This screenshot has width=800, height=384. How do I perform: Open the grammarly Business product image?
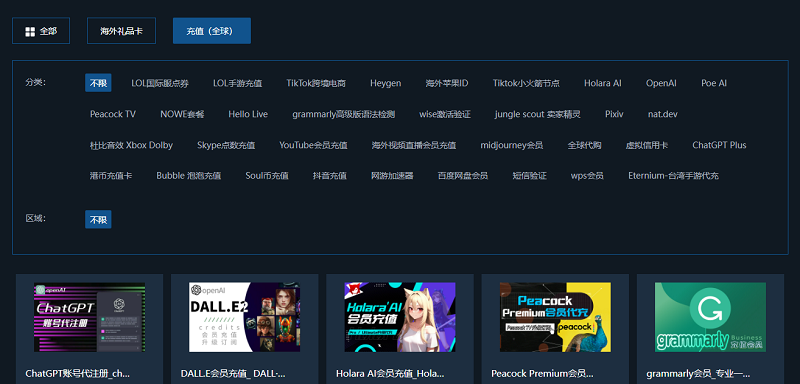pos(710,317)
